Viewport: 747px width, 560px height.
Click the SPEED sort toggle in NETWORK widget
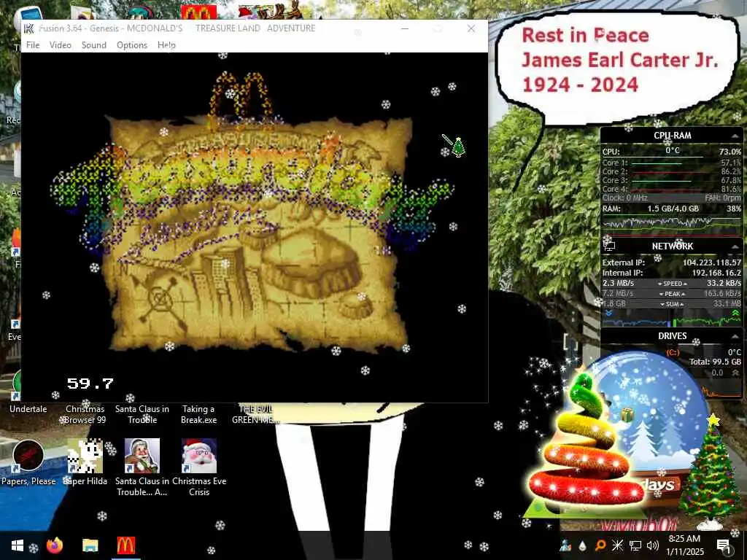(672, 284)
